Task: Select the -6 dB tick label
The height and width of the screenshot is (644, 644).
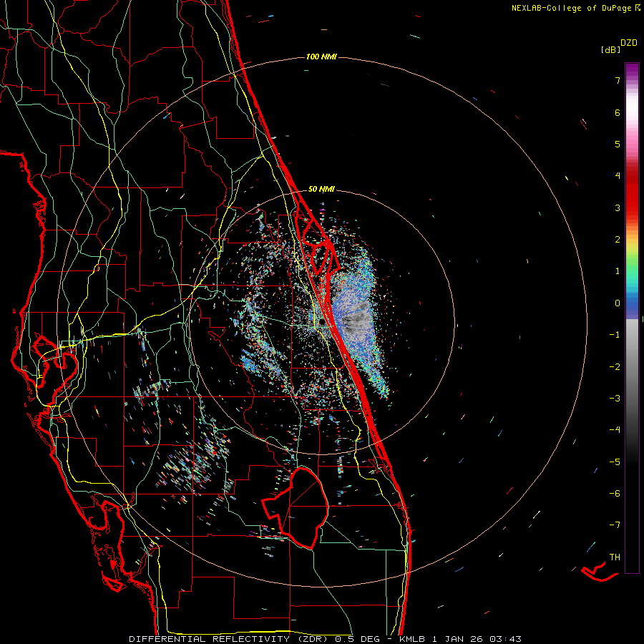Action: click(x=615, y=494)
